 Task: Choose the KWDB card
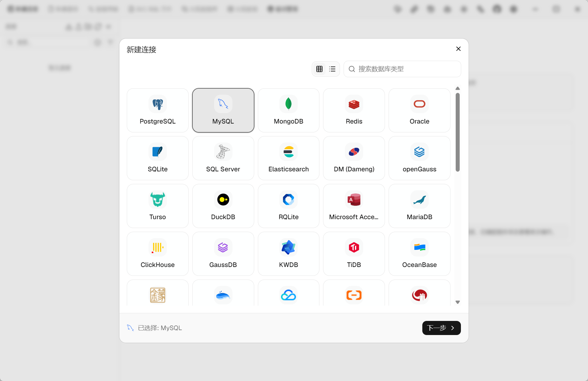288,254
